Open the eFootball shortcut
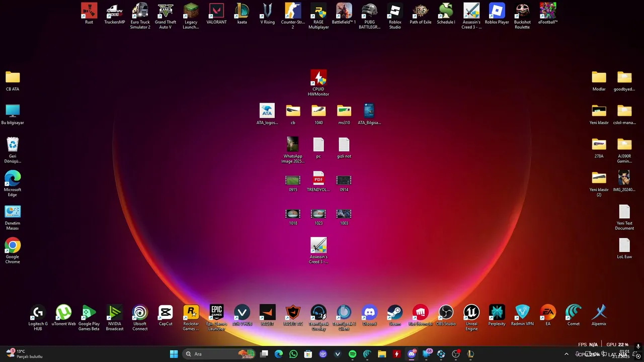The height and width of the screenshot is (362, 644). (x=548, y=14)
